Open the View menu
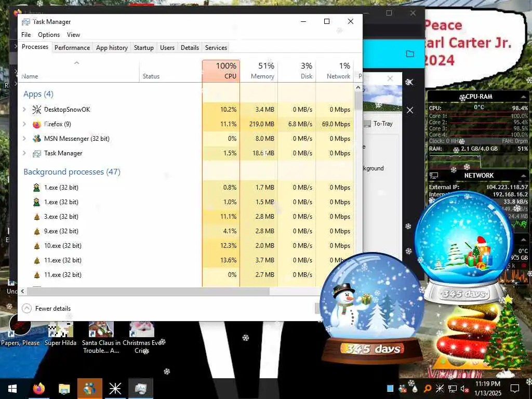The image size is (532, 399). pyautogui.click(x=73, y=35)
